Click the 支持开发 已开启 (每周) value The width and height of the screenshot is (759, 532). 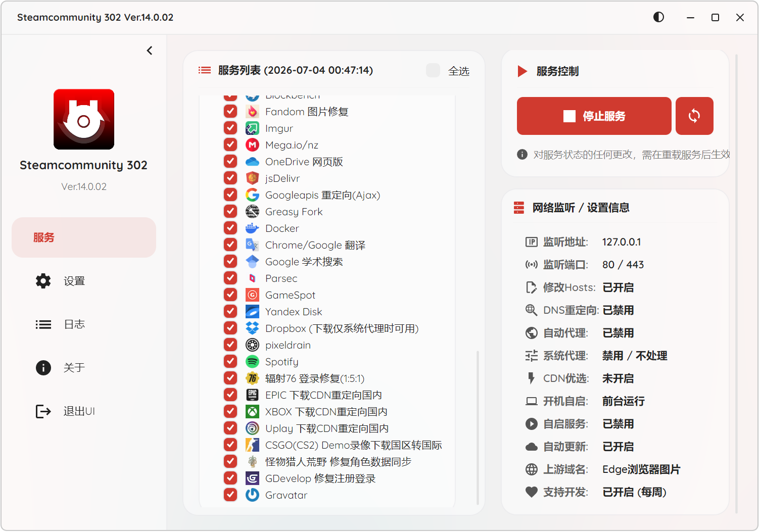(x=635, y=492)
